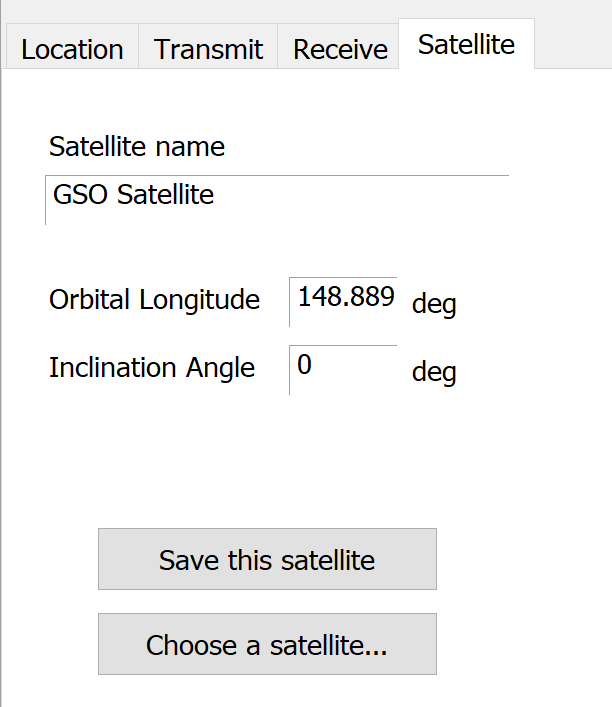Click empty space right of GSO Satellite text
This screenshot has width=612, height=707.
pyautogui.click(x=361, y=200)
